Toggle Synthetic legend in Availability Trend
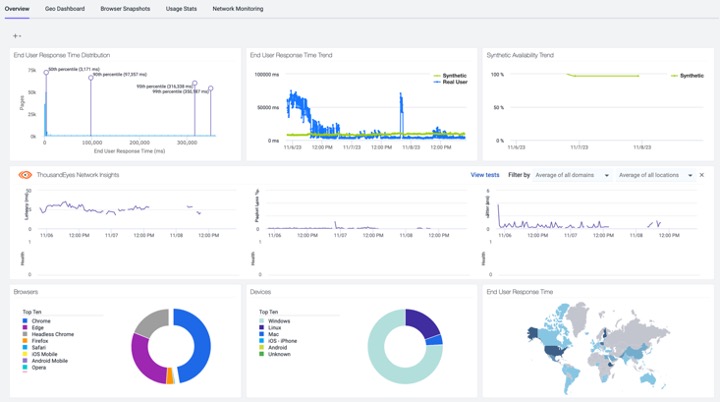720x402 pixels. (x=687, y=75)
